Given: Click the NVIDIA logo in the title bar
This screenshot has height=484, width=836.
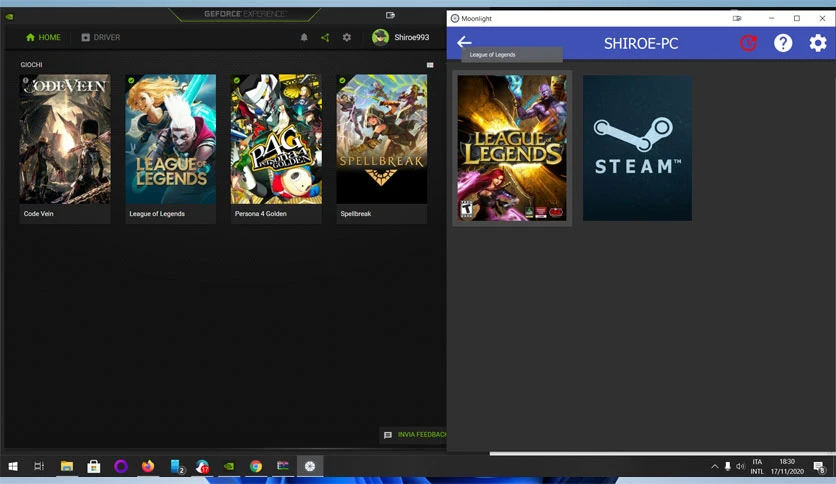Looking at the screenshot, I should coord(10,17).
